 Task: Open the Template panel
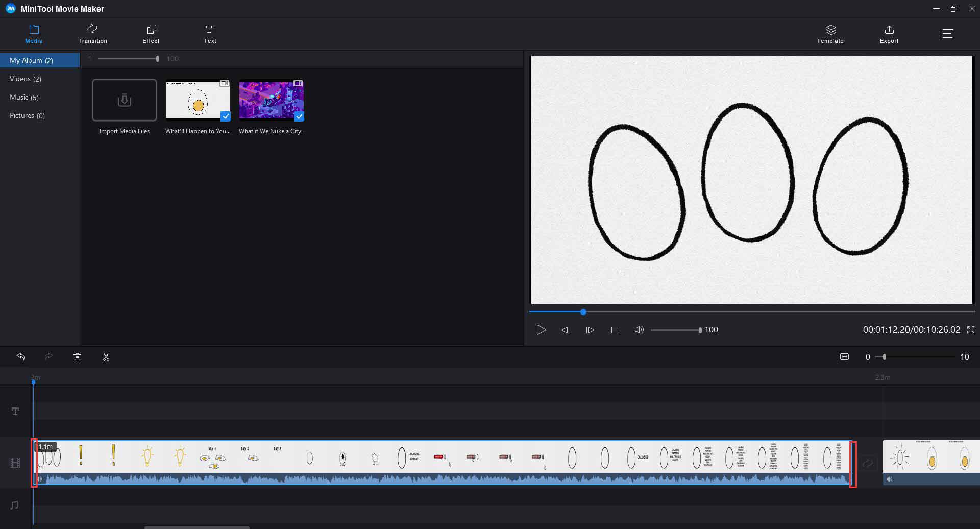pyautogui.click(x=829, y=33)
